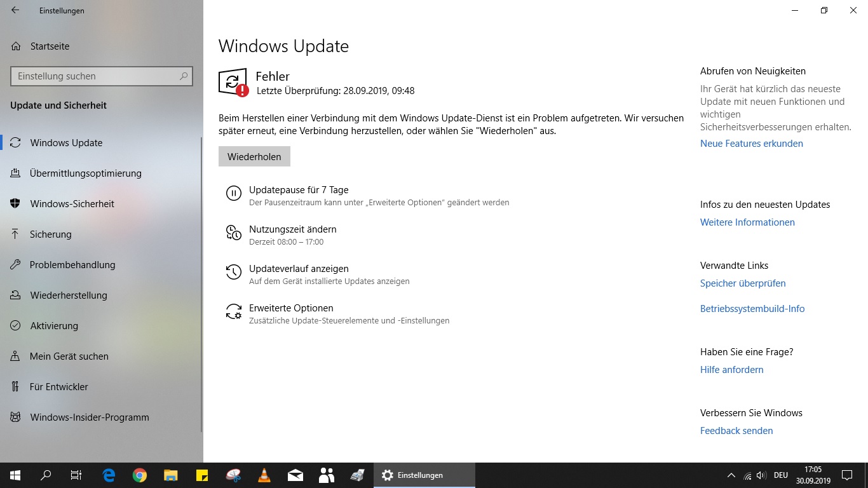Open 'Weitere Informationen' link
Screen dimensions: 868x488
click(747, 222)
